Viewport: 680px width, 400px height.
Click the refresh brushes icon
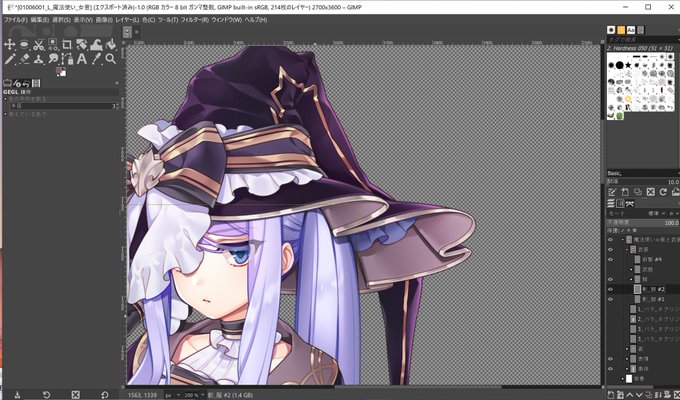pos(663,192)
